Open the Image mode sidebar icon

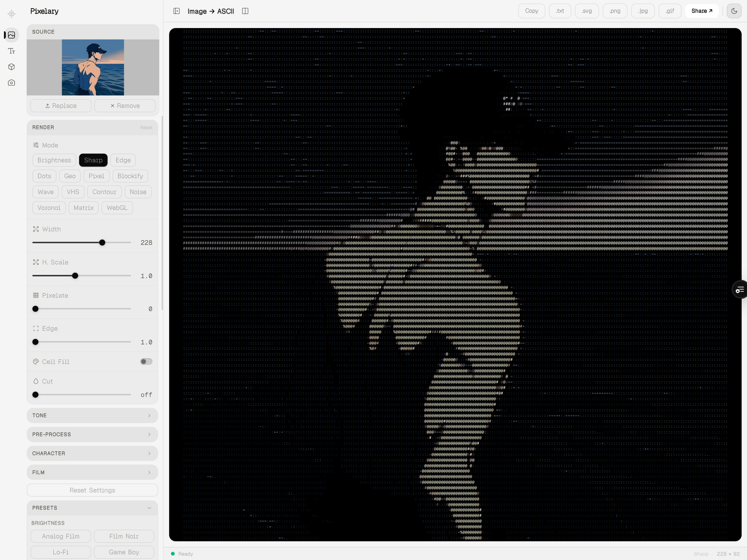(12, 35)
